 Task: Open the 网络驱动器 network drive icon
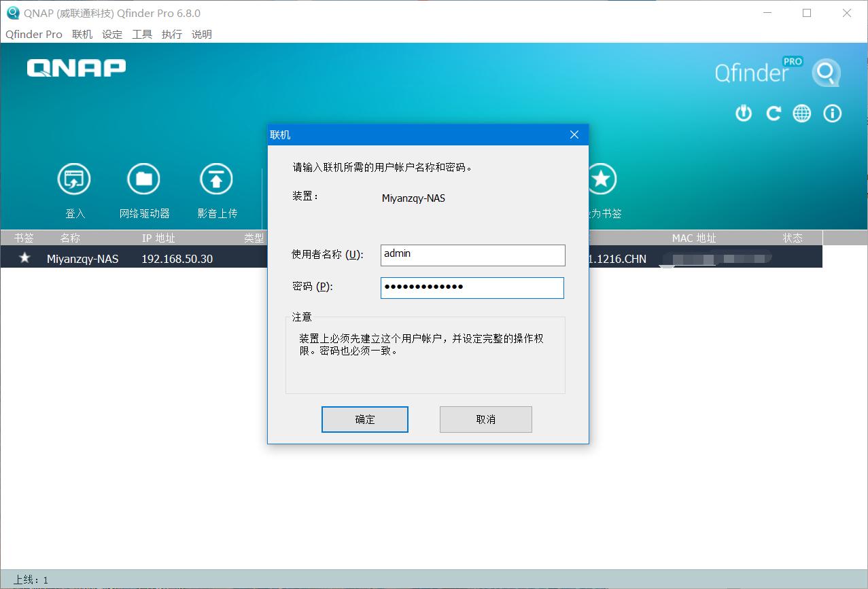143,178
